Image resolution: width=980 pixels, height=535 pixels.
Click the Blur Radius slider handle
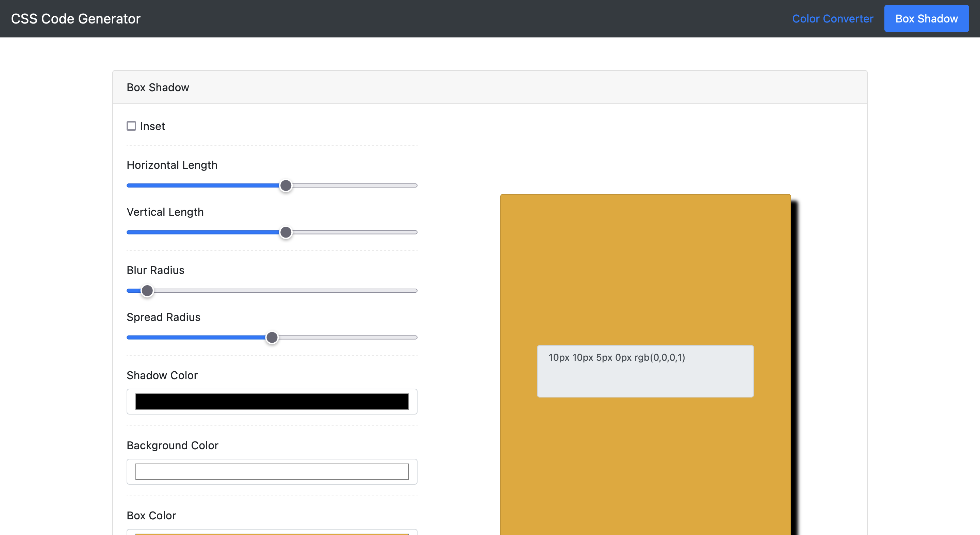point(147,291)
